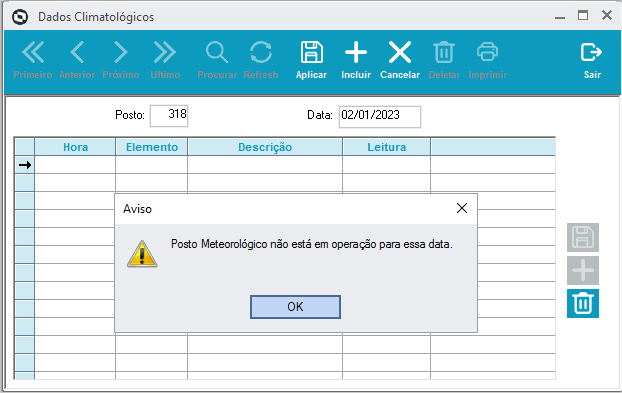This screenshot has height=393, width=622.
Task: Click the Data field showing 02/01/2023
Action: [x=380, y=117]
